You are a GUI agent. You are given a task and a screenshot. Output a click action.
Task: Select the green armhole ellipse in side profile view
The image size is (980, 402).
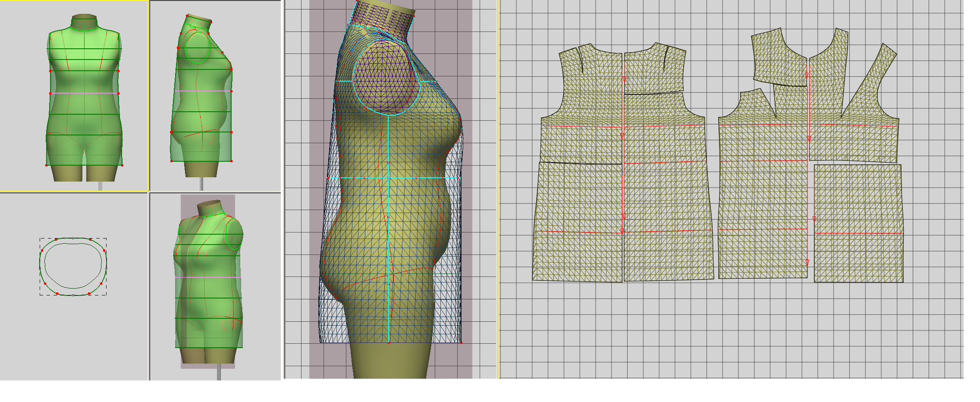[x=198, y=48]
